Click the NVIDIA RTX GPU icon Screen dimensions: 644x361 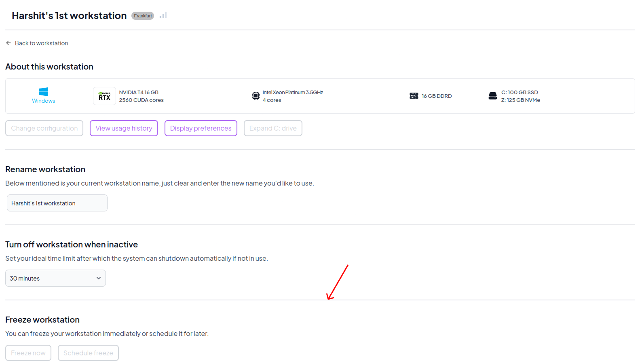coord(104,96)
